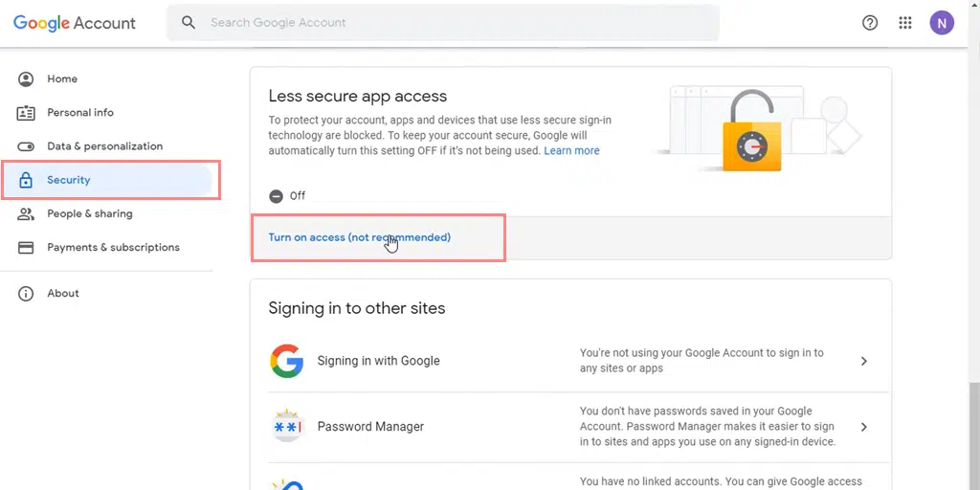Select Data & personalization in sidebar

[x=104, y=146]
